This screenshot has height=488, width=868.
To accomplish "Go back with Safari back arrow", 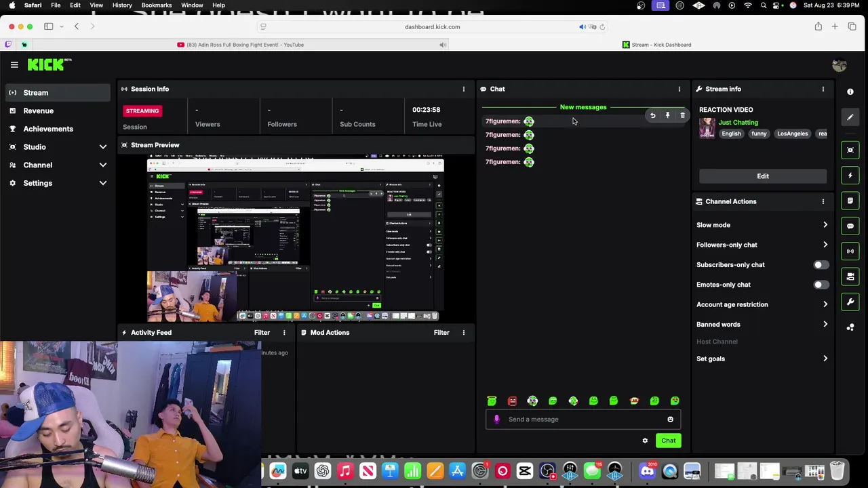I will tap(77, 26).
